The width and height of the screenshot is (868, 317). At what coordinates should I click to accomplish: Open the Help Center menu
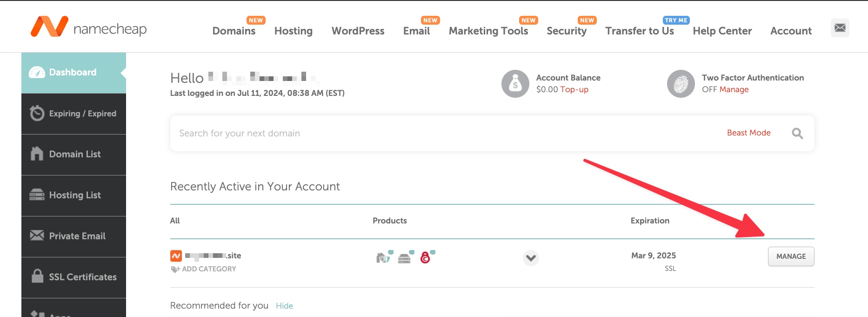pyautogui.click(x=722, y=31)
